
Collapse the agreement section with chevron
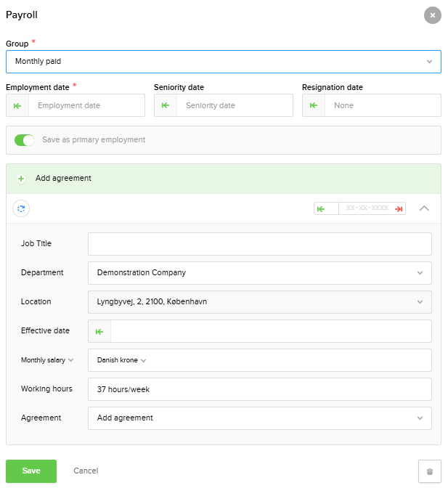coord(425,208)
